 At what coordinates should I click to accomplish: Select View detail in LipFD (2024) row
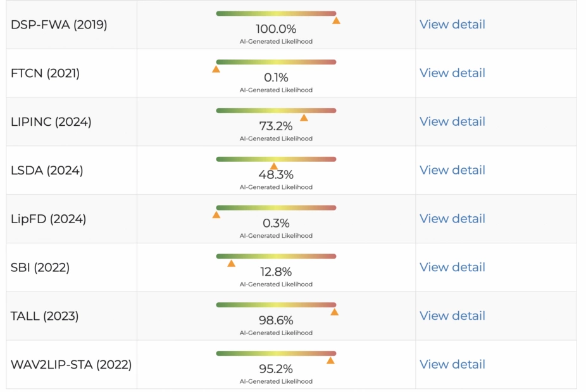452,219
